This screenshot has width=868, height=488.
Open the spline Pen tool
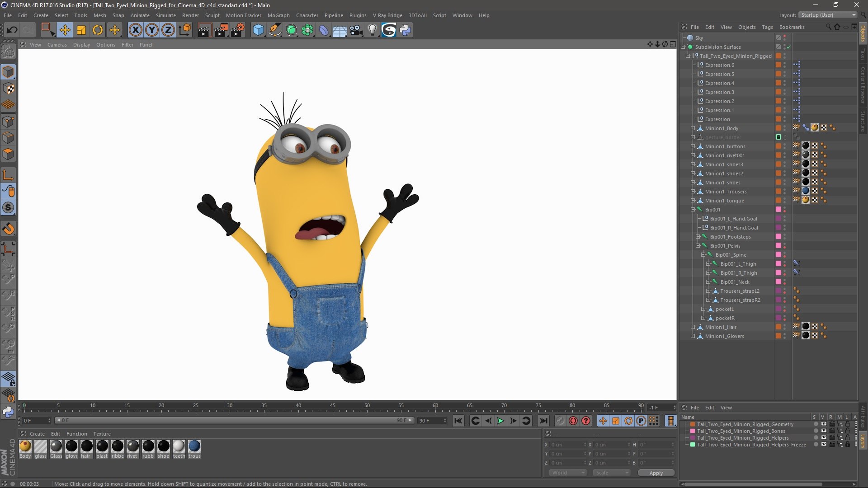pos(274,30)
